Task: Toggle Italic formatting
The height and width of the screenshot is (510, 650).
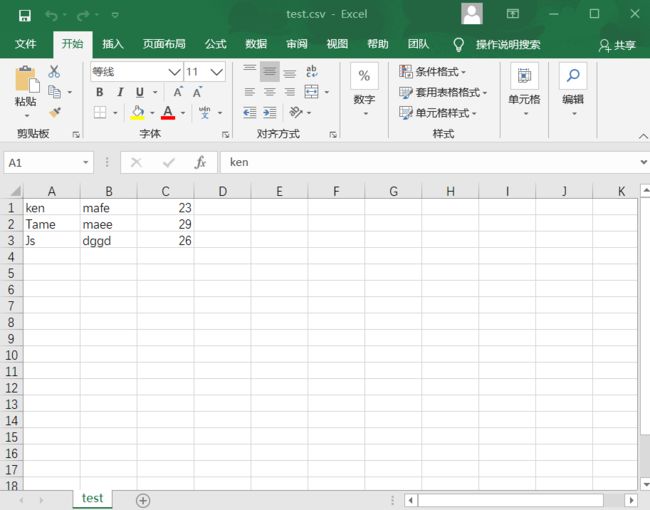Action: click(120, 92)
